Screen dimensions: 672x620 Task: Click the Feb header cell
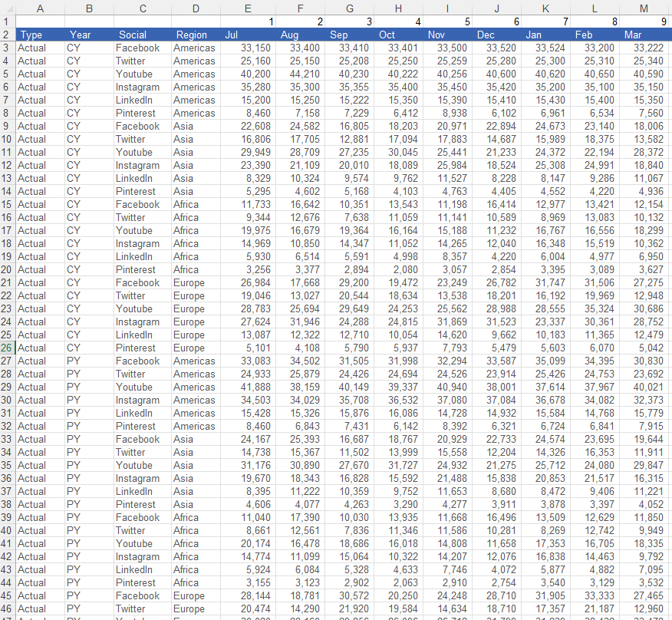click(x=595, y=35)
